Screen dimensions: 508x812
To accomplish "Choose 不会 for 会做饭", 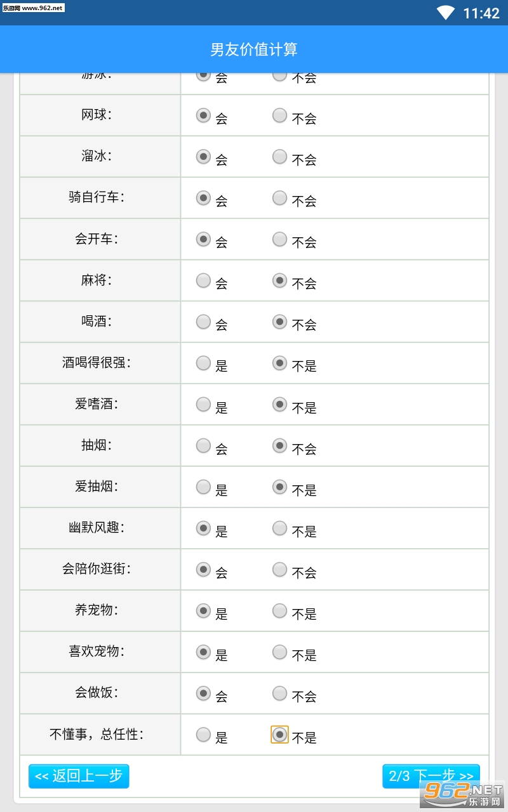I will click(279, 693).
